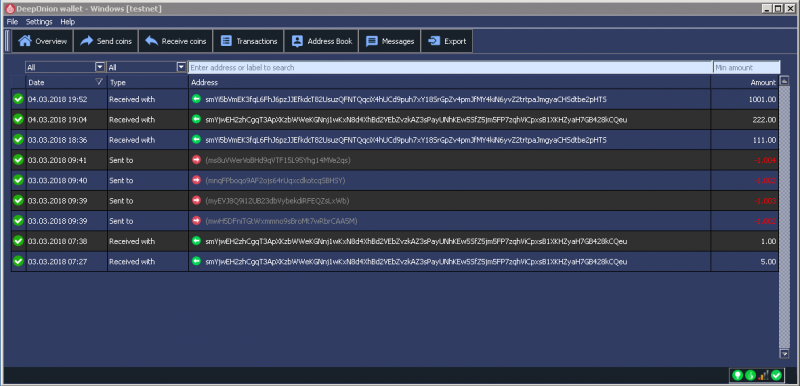Click green received arrow on 1001.00 row
800x386 pixels.
point(196,99)
